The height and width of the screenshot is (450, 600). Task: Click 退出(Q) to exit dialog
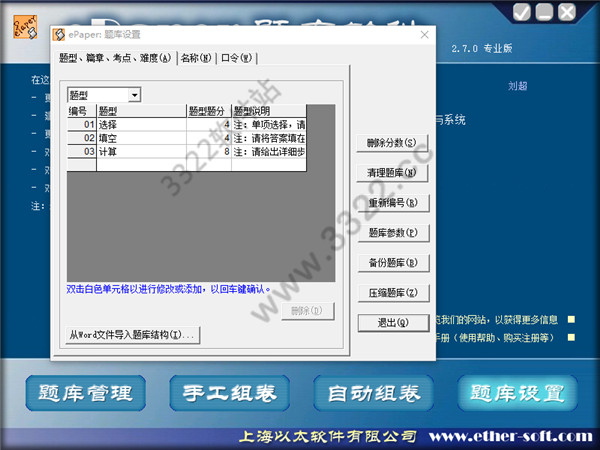(x=393, y=323)
